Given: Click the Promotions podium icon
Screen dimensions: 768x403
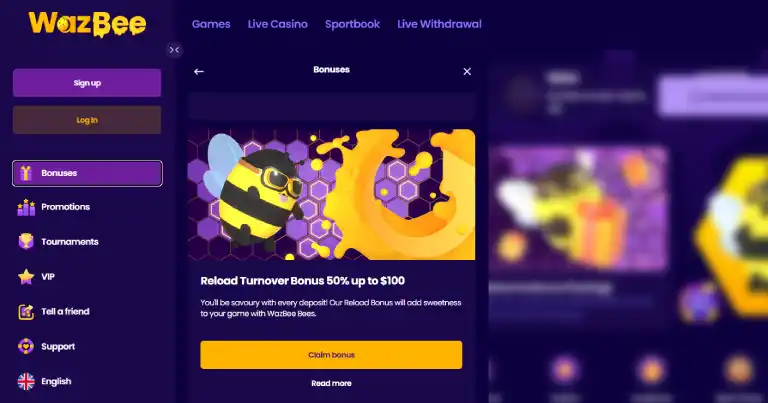Looking at the screenshot, I should pyautogui.click(x=26, y=207).
